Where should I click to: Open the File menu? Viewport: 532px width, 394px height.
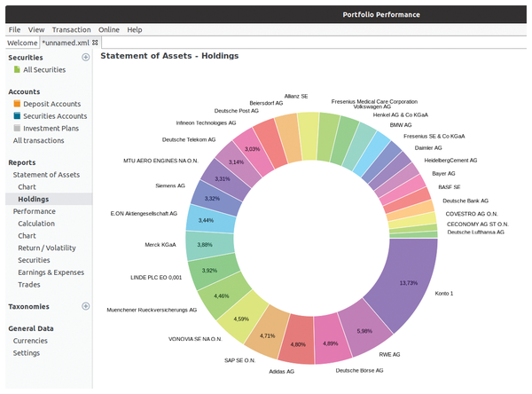pyautogui.click(x=14, y=29)
